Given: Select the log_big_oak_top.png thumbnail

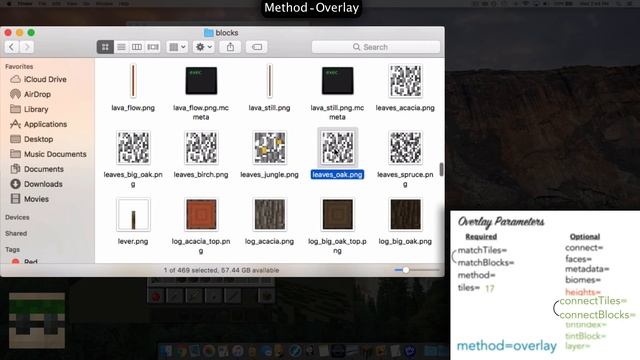Looking at the screenshot, I should (x=338, y=214).
